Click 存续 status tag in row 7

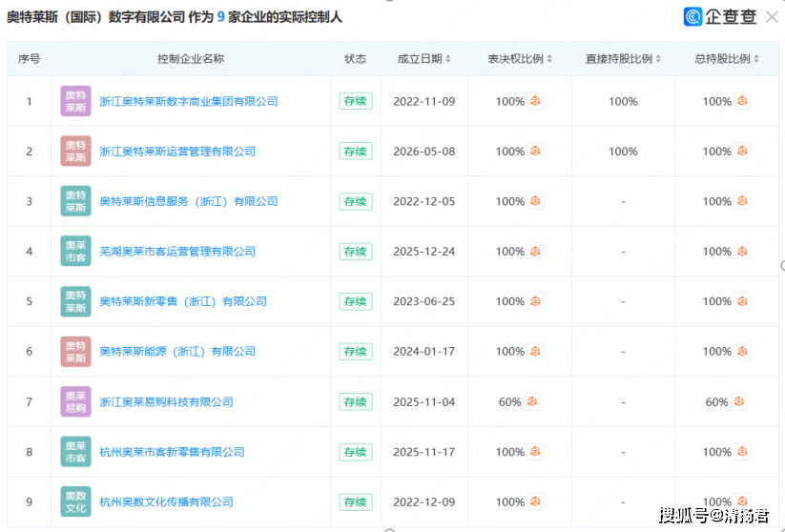click(x=356, y=401)
